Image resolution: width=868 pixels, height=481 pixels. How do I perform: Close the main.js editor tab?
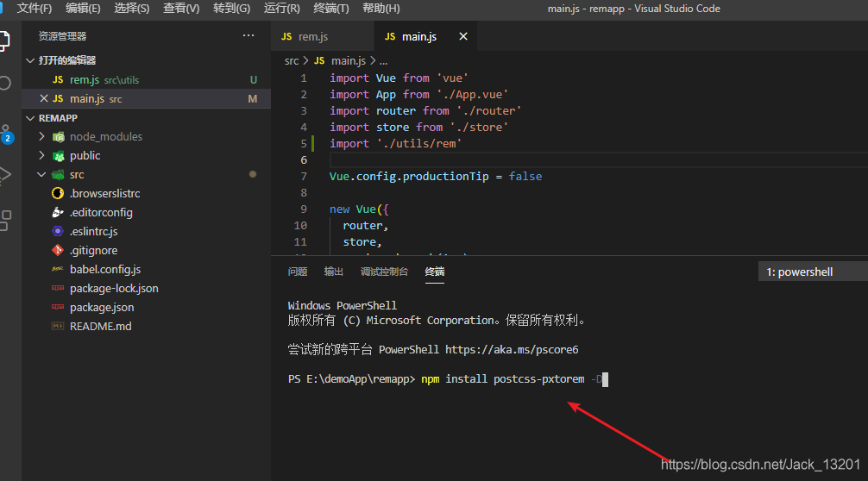click(463, 37)
